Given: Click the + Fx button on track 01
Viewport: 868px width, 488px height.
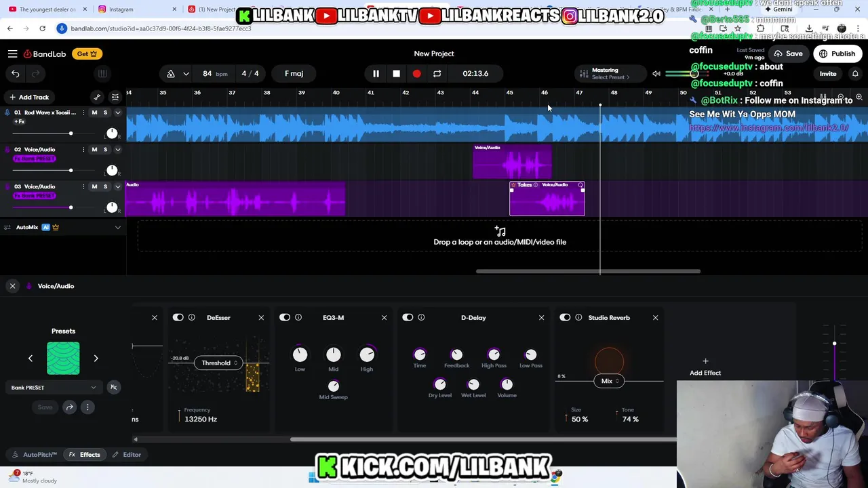Looking at the screenshot, I should [x=19, y=122].
